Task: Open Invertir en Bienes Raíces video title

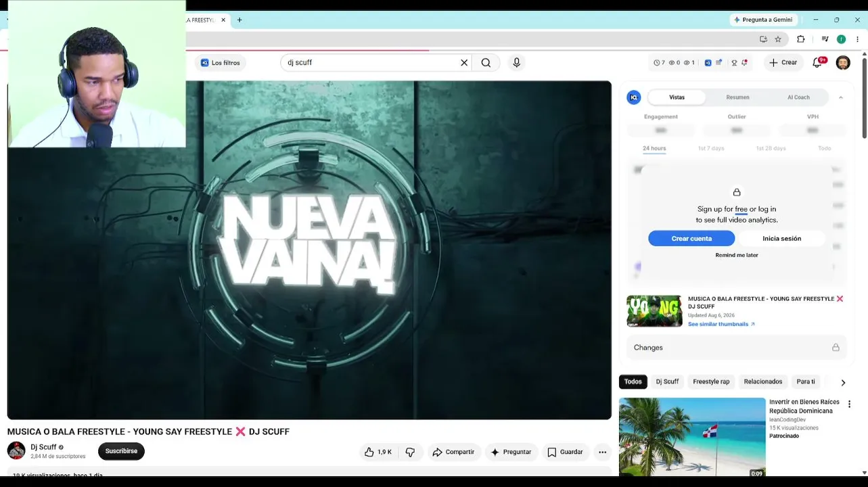Action: pos(804,407)
